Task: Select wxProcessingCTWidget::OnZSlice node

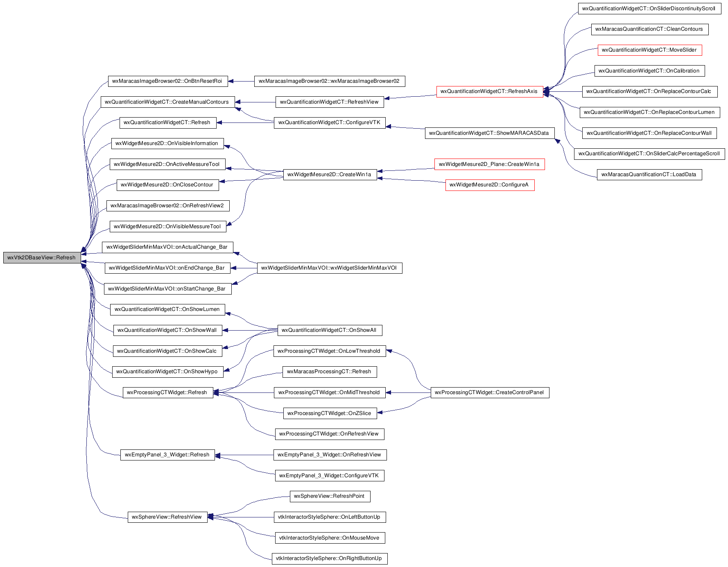Action: click(330, 413)
